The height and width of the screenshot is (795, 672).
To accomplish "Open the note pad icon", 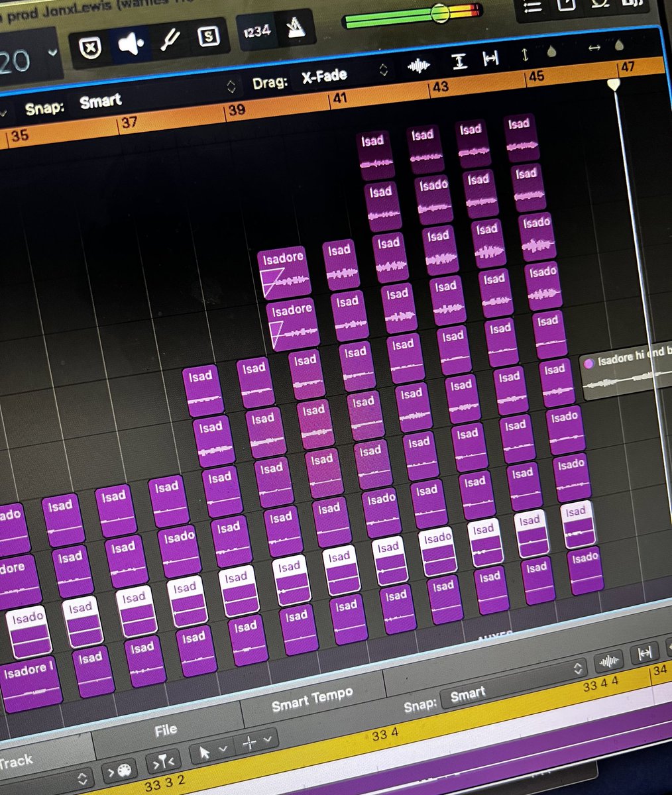I will pyautogui.click(x=567, y=5).
